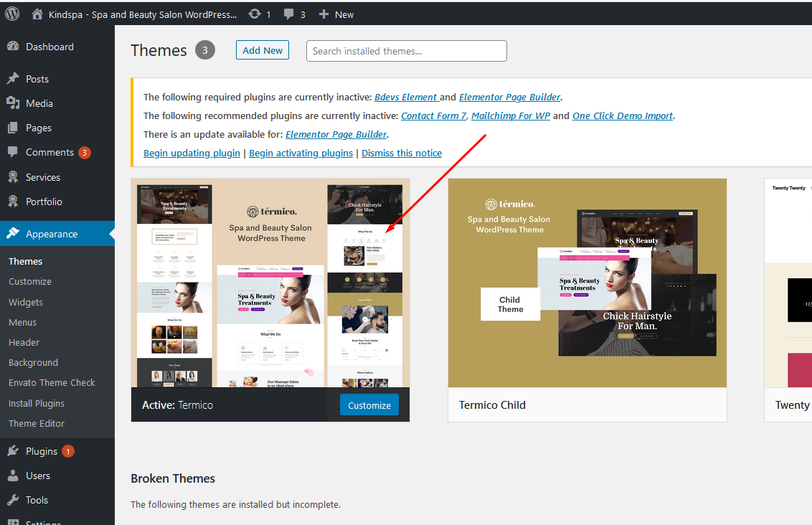812x525 pixels.
Task: Click the WordPress logo icon
Action: click(12, 14)
